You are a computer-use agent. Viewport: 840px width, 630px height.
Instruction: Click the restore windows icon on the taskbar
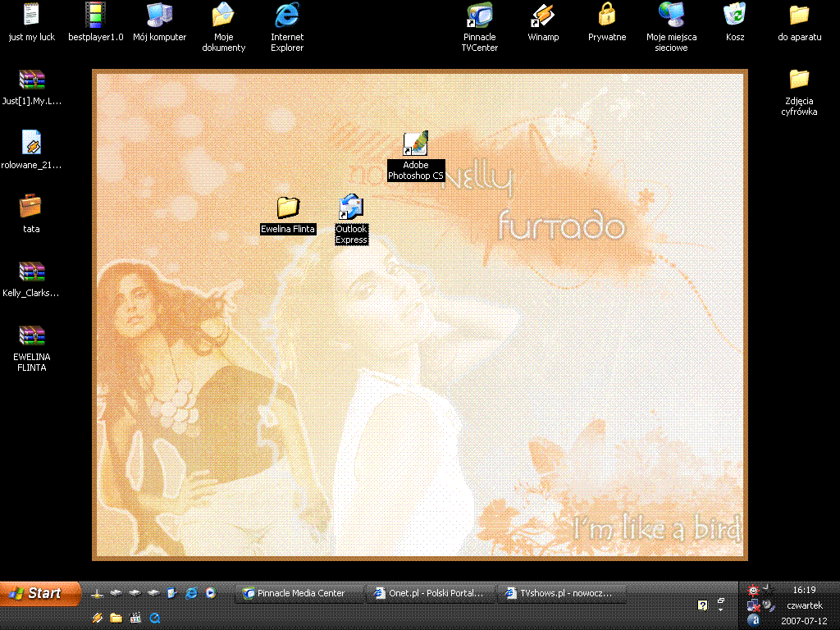pyautogui.click(x=720, y=600)
